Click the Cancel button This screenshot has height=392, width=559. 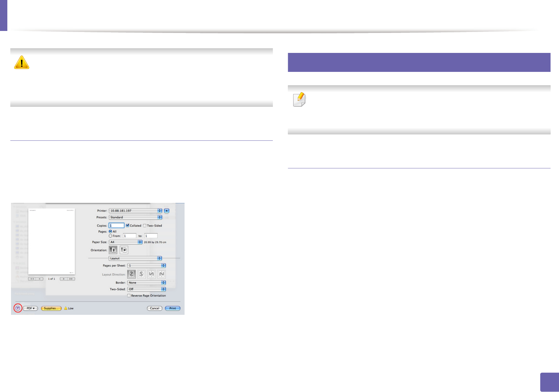[x=155, y=308]
